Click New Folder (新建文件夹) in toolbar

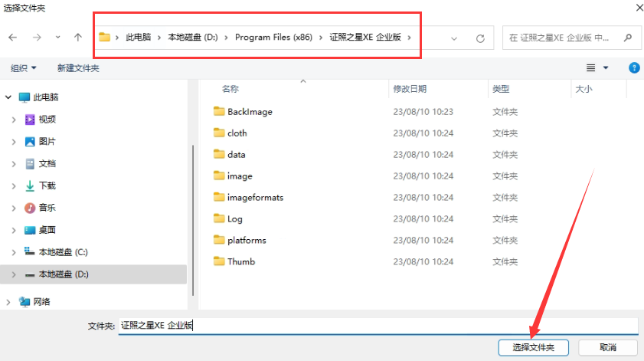(x=78, y=68)
